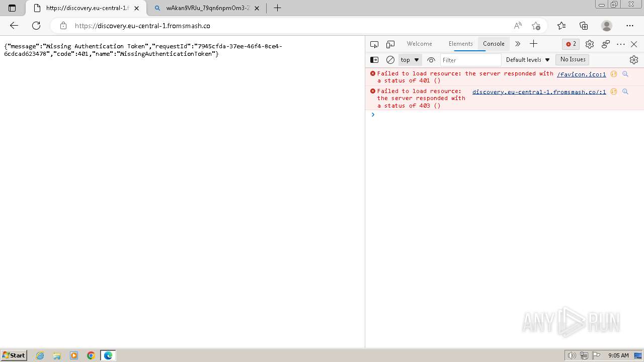Switch to the wAkan9VRJu search tab
This screenshot has width=644, height=362.
(x=208, y=8)
